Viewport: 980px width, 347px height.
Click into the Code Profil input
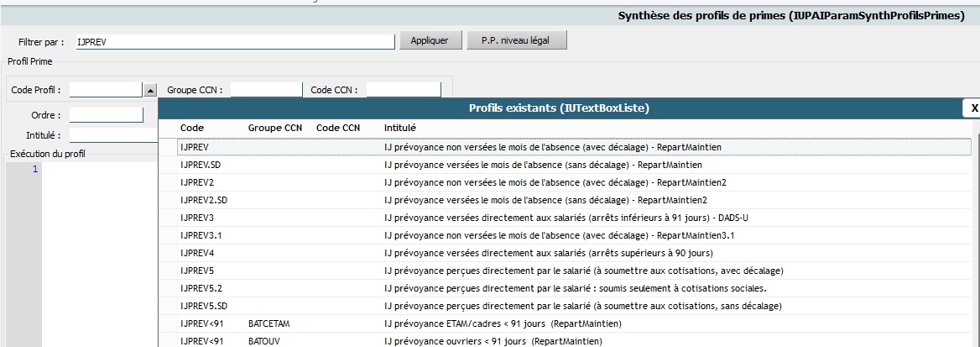[107, 90]
